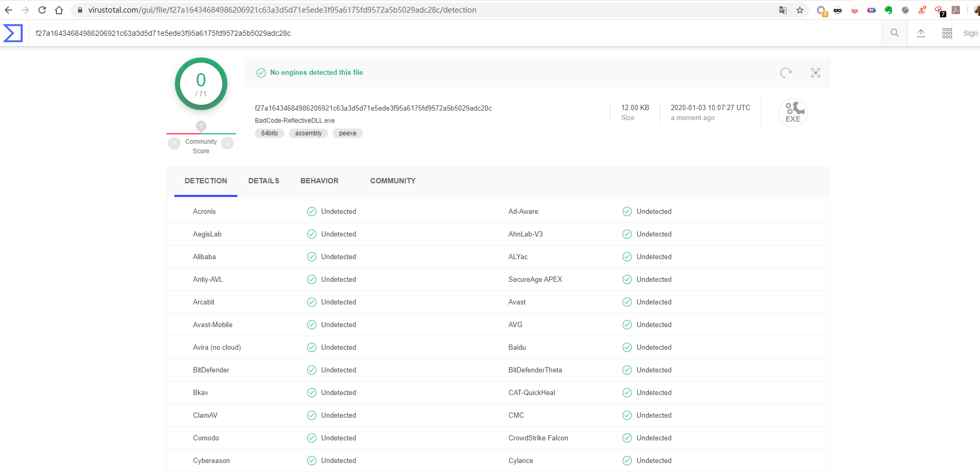Go back using the browser back arrow
Viewport: 980px width, 473px height.
[x=8, y=10]
